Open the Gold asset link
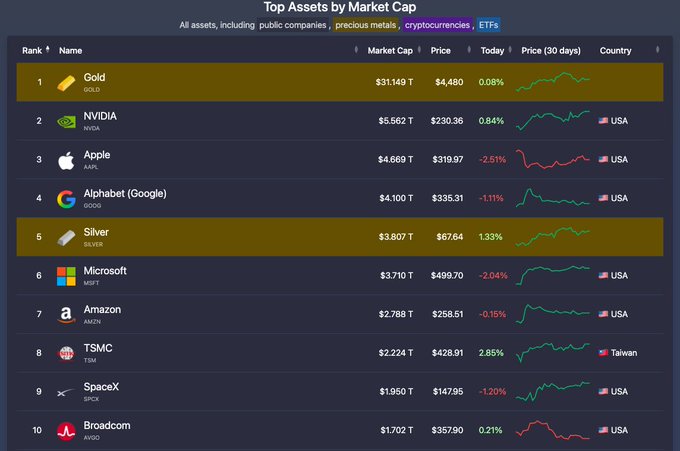Screen dimensions: 680x451 click(x=94, y=77)
